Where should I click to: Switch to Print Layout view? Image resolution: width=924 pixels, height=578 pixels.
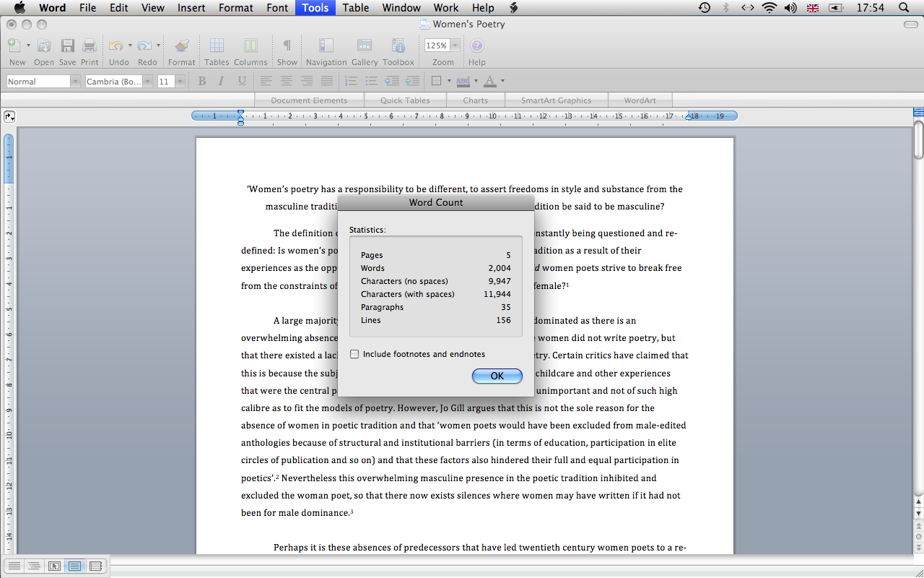click(x=74, y=566)
